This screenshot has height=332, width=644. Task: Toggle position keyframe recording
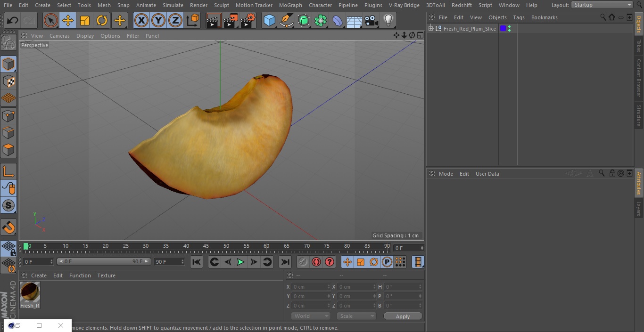pyautogui.click(x=347, y=262)
